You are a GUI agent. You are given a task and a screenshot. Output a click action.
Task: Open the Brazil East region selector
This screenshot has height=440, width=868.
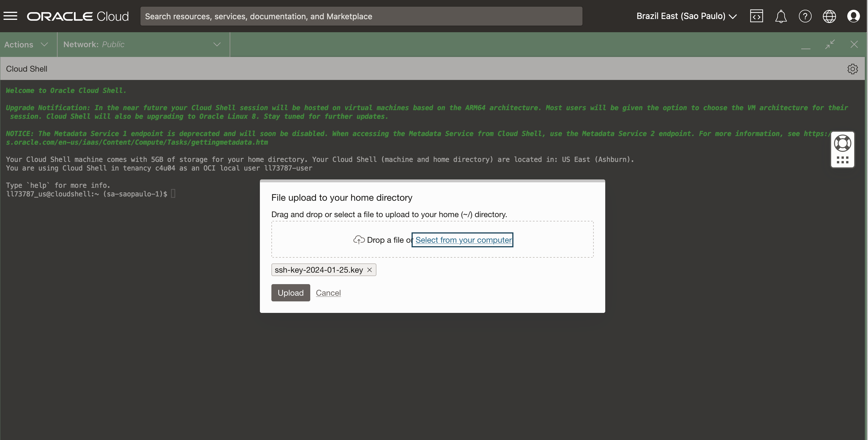686,16
